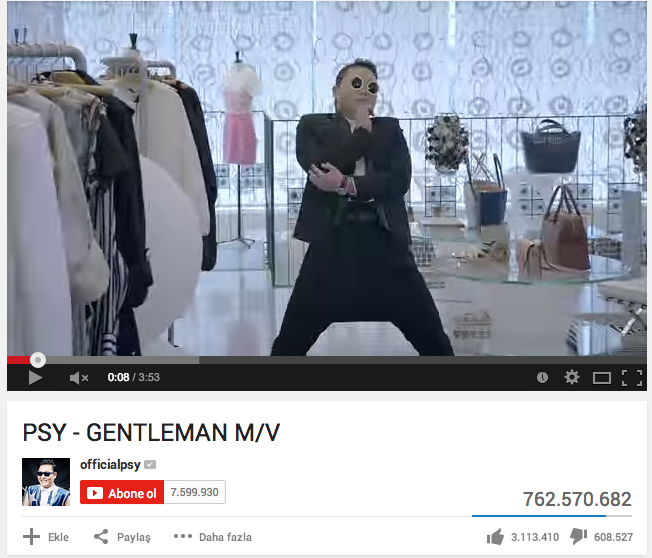Click the verified checkmark badge
This screenshot has height=558, width=652.
(x=150, y=464)
